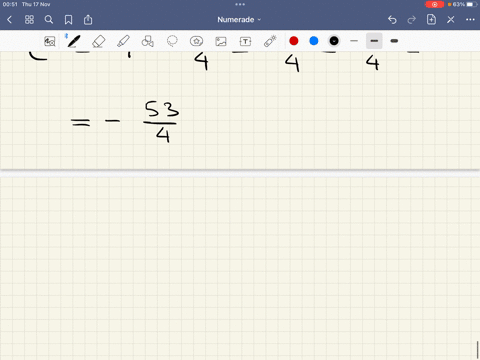Open the search tool
The height and width of the screenshot is (360, 480).
(x=49, y=20)
